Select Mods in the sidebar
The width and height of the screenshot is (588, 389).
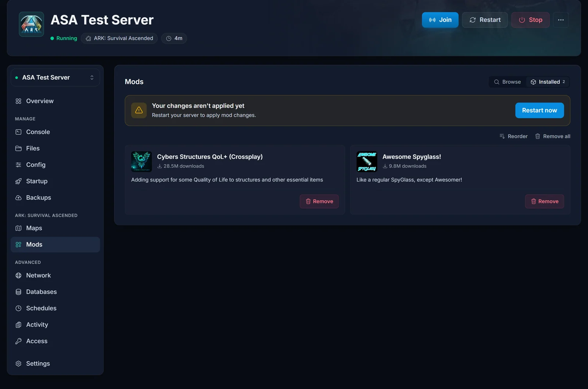(55, 245)
